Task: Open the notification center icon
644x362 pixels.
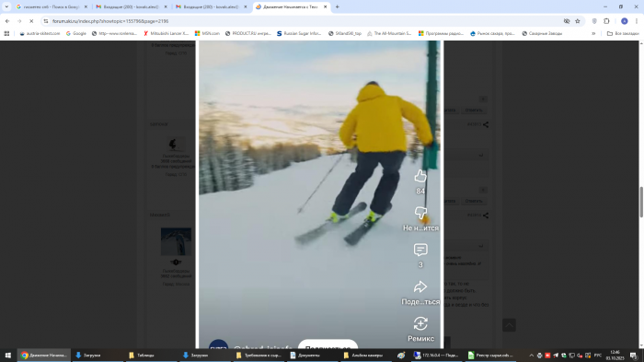Action: [634, 355]
